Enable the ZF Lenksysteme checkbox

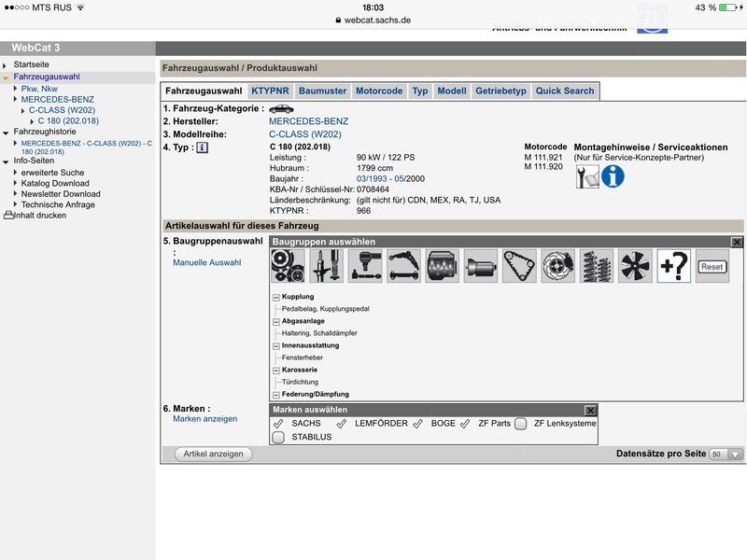pos(521,424)
